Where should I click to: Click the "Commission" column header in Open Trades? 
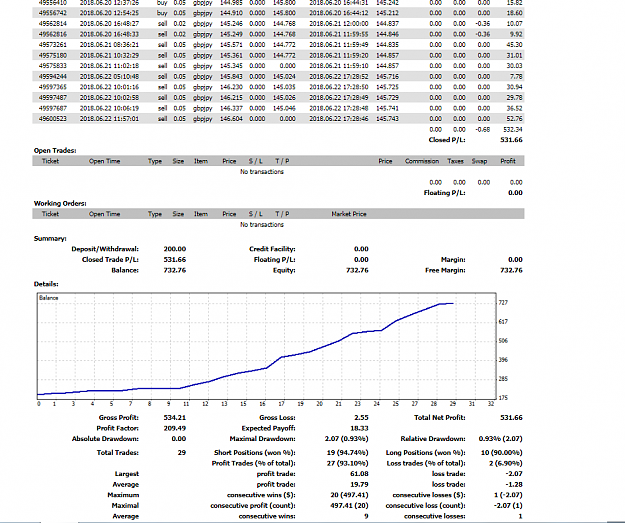click(x=422, y=161)
